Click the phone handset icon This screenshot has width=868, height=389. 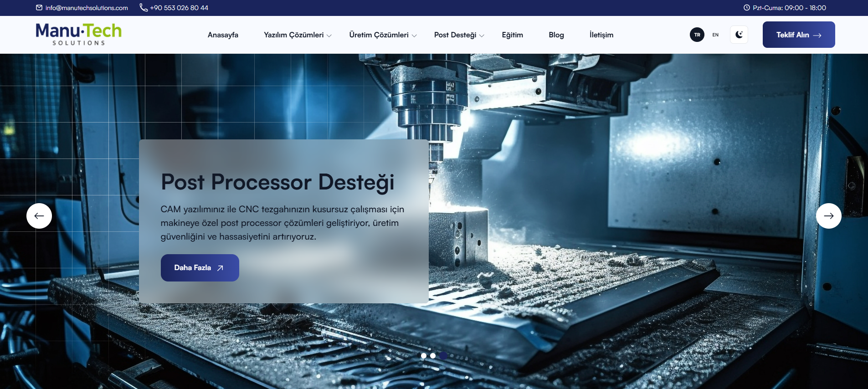144,8
